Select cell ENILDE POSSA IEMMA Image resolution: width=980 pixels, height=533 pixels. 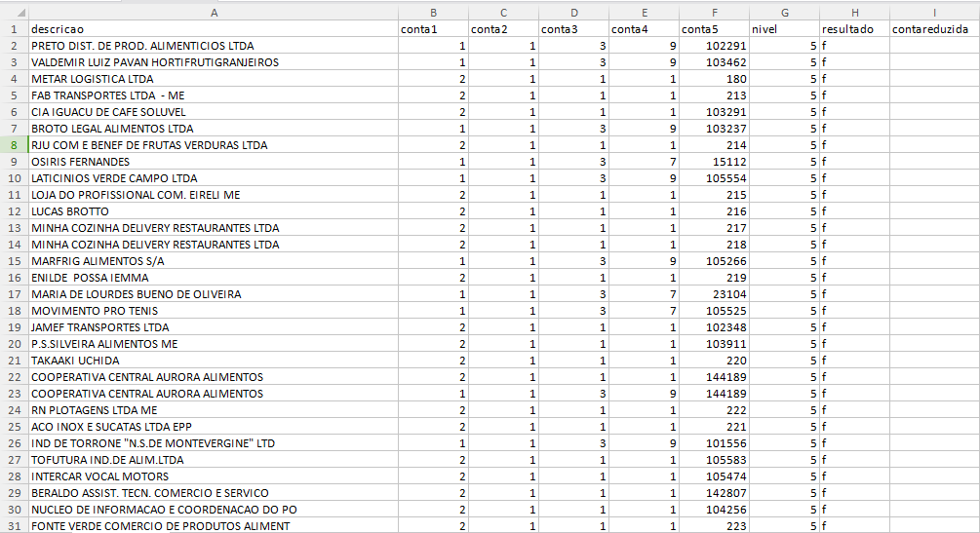point(214,278)
